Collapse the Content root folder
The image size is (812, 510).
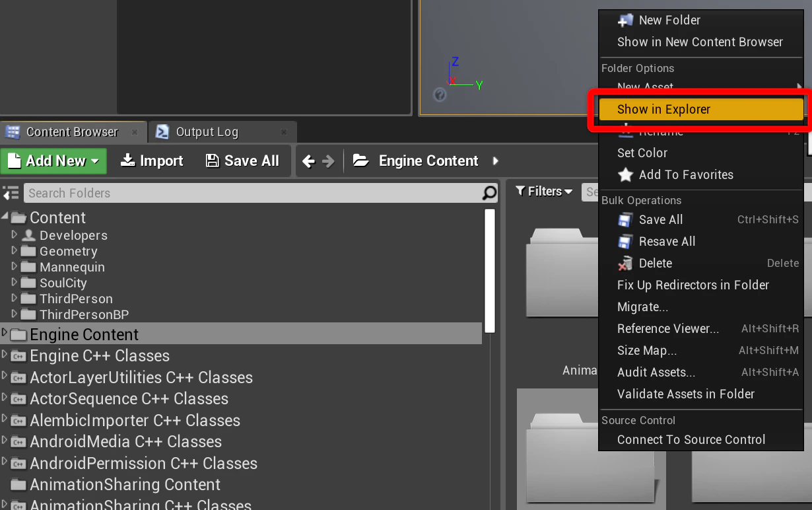tap(5, 216)
